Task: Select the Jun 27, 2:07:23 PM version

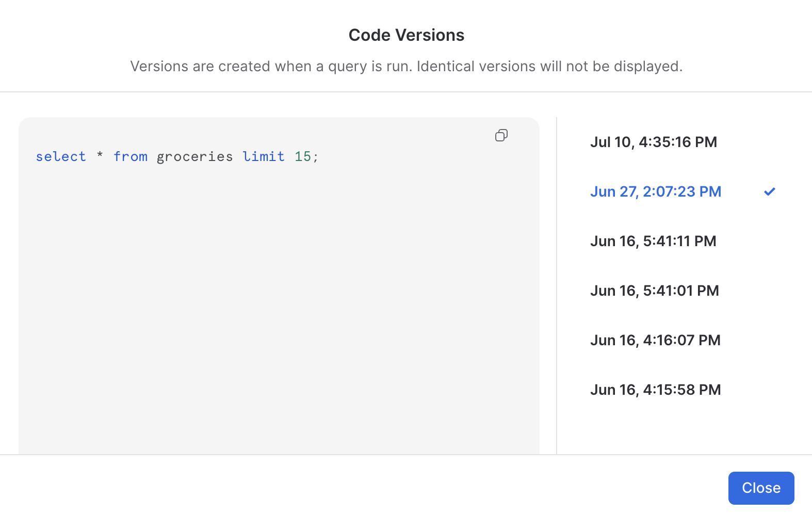Action: 656,191
